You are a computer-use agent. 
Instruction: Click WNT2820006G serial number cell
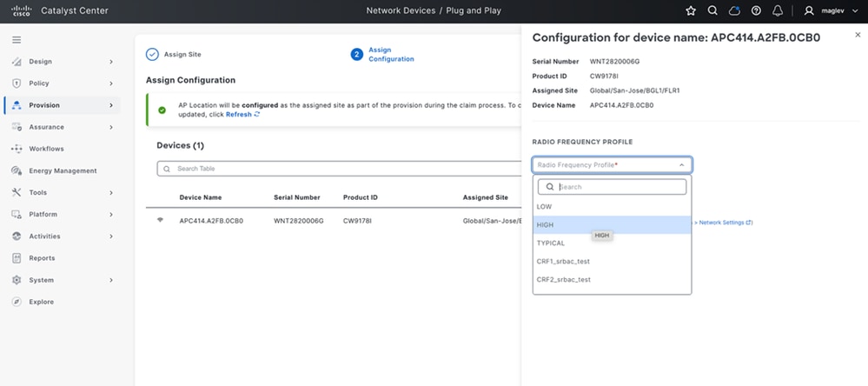pos(299,221)
